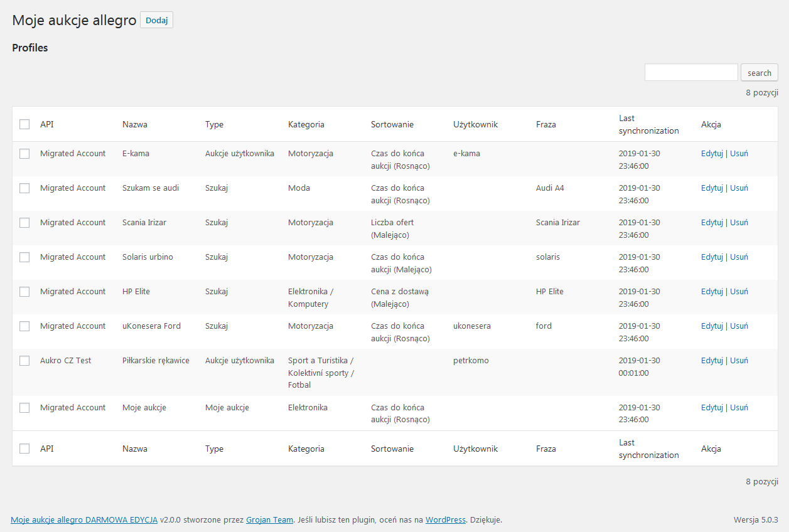Click the Sport a Turistika category cell
The width and height of the screenshot is (789, 532).
[321, 373]
